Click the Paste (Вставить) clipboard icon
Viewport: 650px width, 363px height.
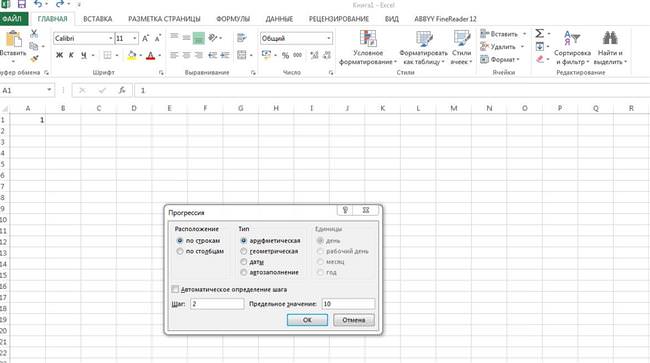[x=13, y=39]
